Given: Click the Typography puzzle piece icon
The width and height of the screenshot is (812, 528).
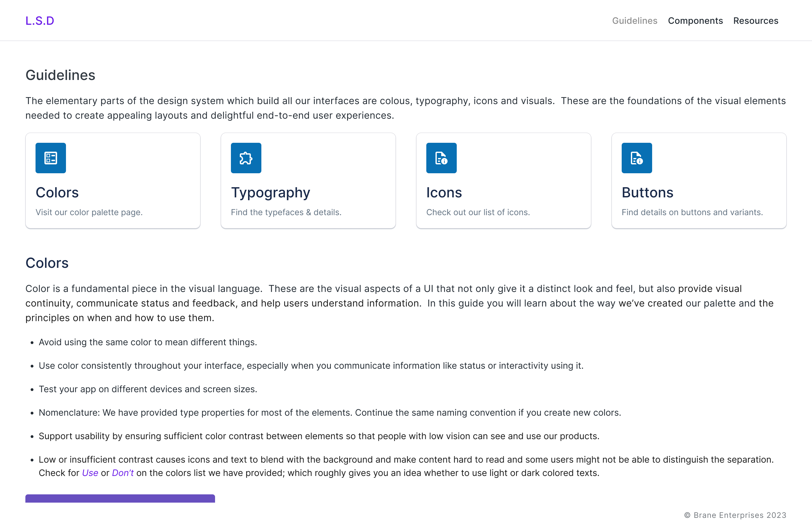Looking at the screenshot, I should coord(246,158).
